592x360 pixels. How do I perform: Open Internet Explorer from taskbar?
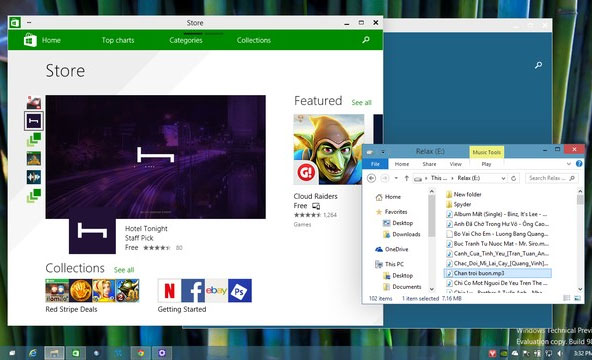33,353
